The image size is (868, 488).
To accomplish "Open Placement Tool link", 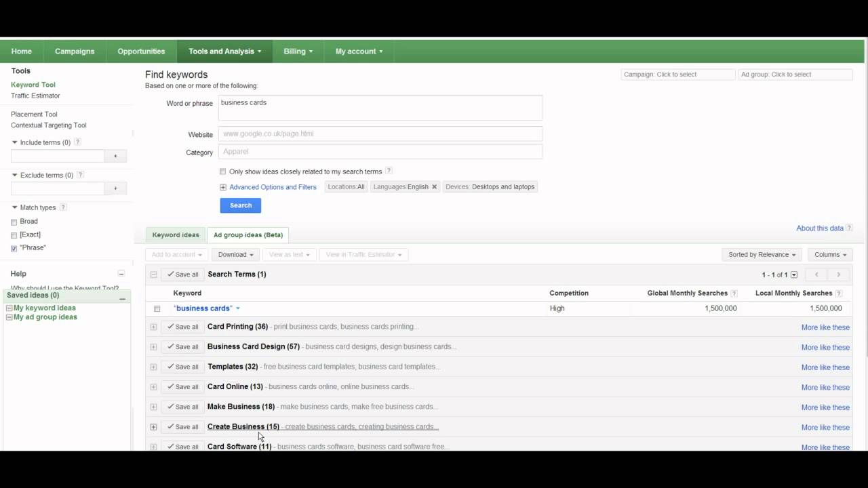I will point(34,115).
